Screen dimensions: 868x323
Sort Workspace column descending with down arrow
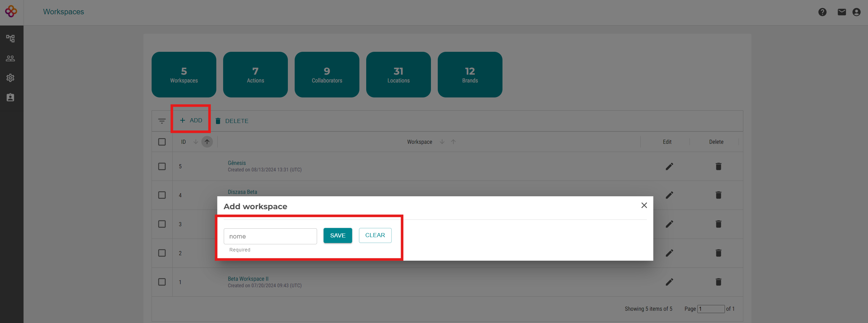click(442, 142)
